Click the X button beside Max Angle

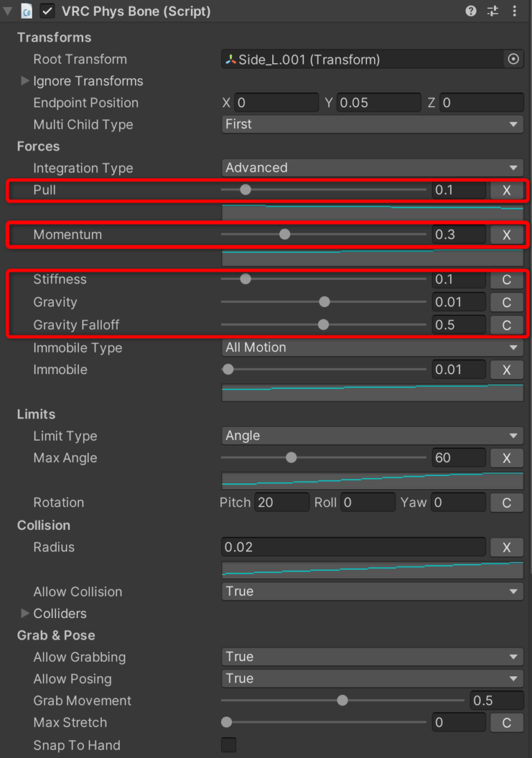coord(506,457)
